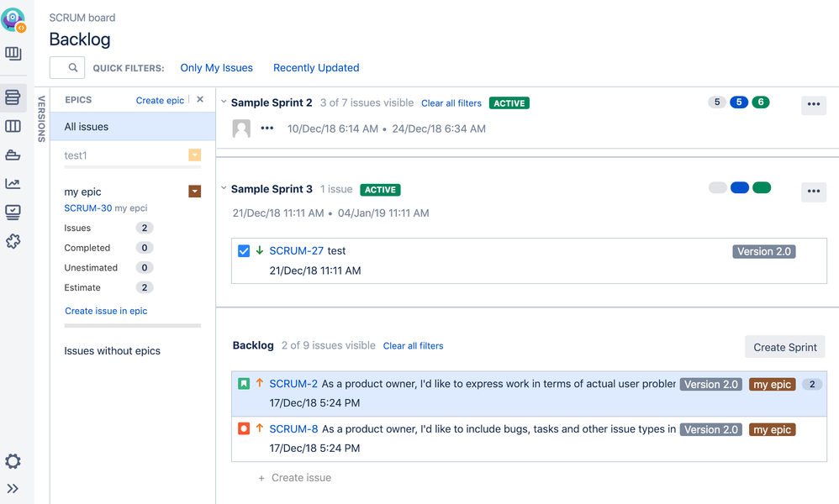Open the Issues monitor icon
This screenshot has width=839, height=504.
[13, 213]
